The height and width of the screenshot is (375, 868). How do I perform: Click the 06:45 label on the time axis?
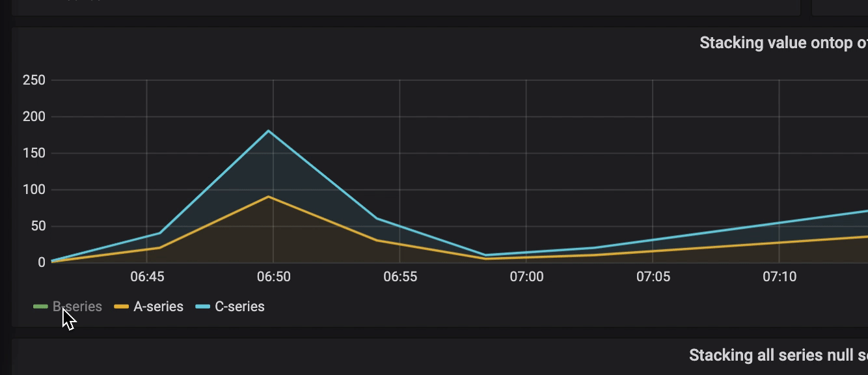(148, 277)
